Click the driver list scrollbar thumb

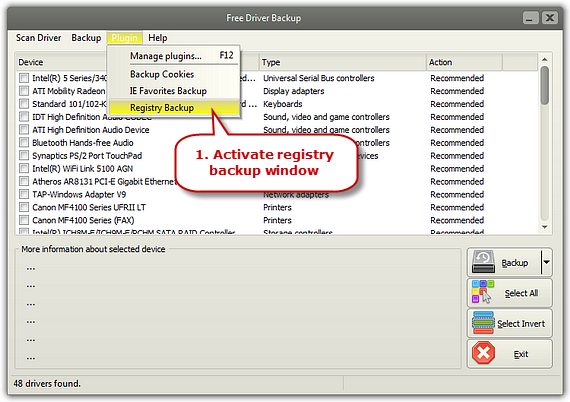[545, 86]
